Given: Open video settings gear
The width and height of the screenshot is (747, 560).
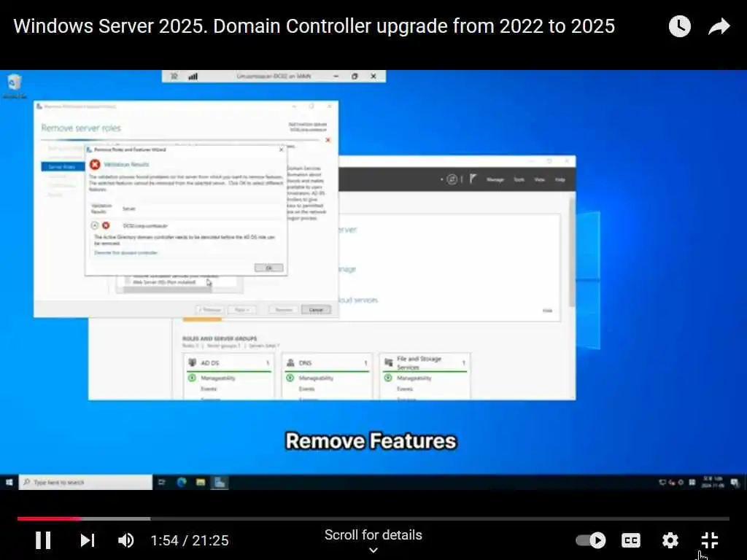Looking at the screenshot, I should [x=670, y=540].
